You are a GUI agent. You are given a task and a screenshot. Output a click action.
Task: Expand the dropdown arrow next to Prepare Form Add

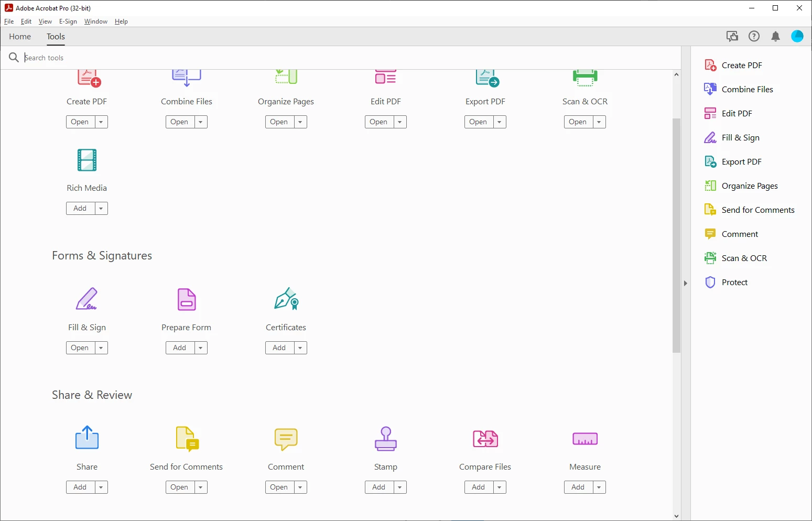click(x=201, y=348)
